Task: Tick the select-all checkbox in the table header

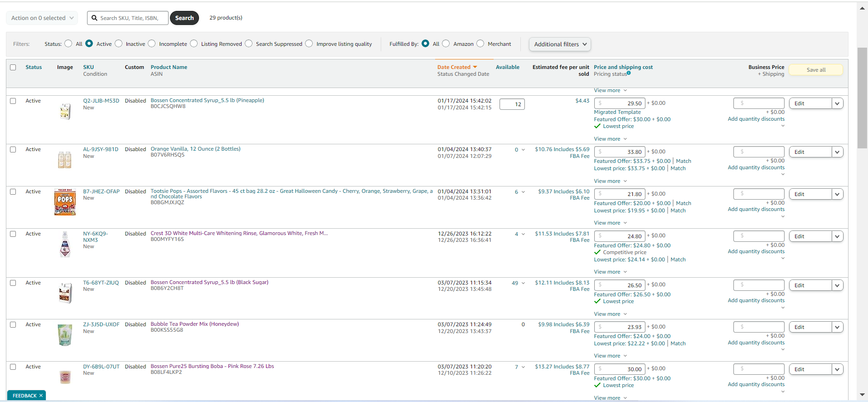Action: pyautogui.click(x=13, y=67)
